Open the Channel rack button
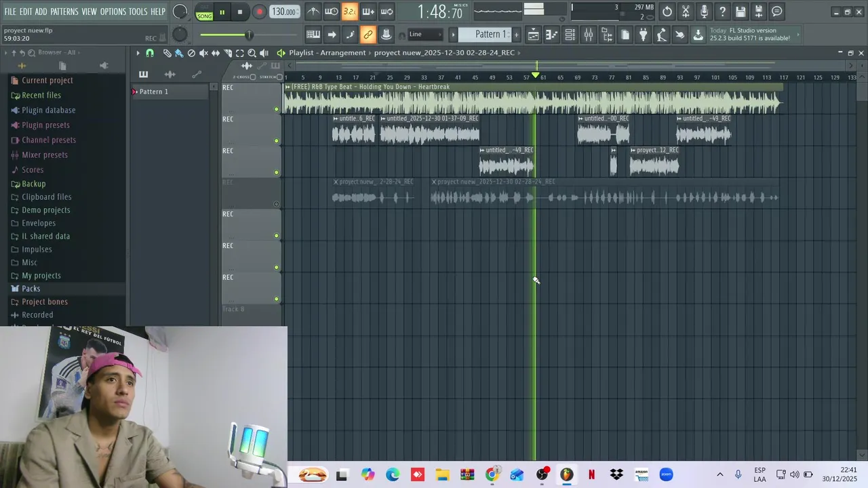This screenshot has height=488, width=868. coord(570,35)
